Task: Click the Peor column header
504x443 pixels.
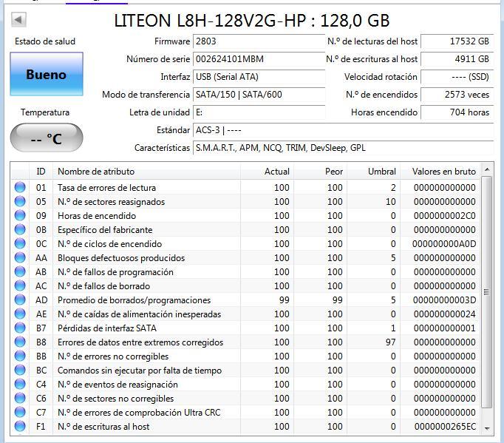Action: tap(320, 171)
